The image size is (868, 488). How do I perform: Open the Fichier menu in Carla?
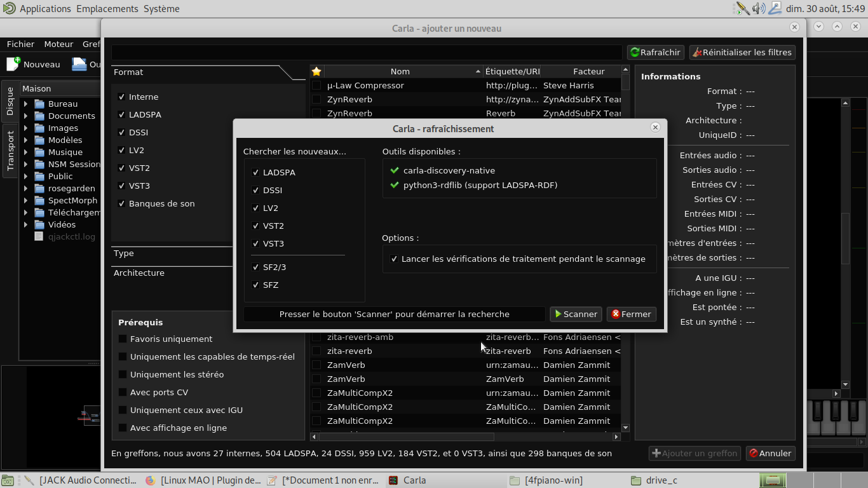(x=21, y=44)
